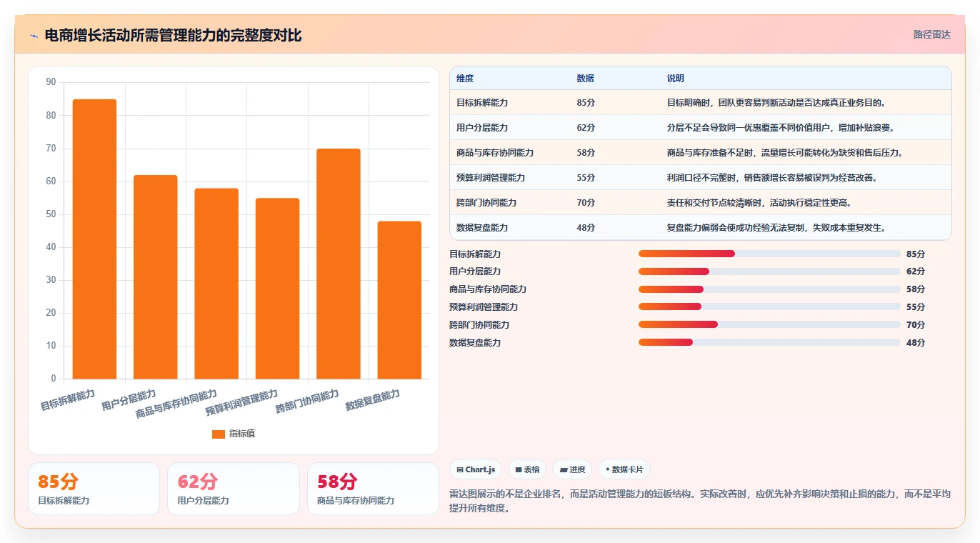Viewport: 980px width, 543px height.
Task: Click the 目标拆解能力 bar in the chart
Action: 94,239
